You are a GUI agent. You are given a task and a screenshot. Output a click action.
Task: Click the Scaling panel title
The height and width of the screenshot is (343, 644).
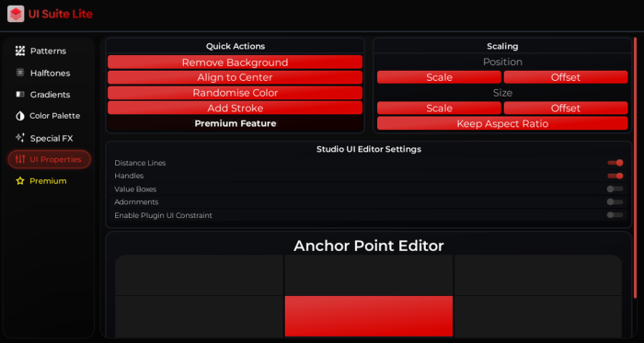point(502,46)
